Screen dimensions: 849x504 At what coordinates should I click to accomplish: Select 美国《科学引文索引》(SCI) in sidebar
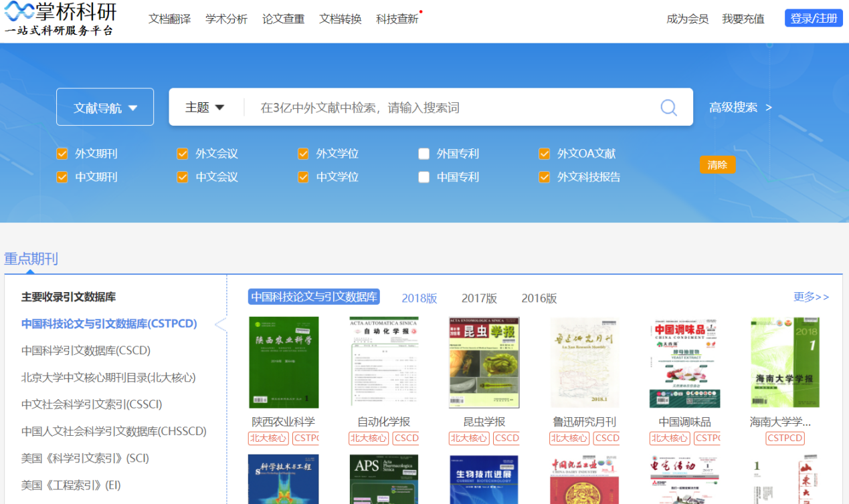(85, 458)
